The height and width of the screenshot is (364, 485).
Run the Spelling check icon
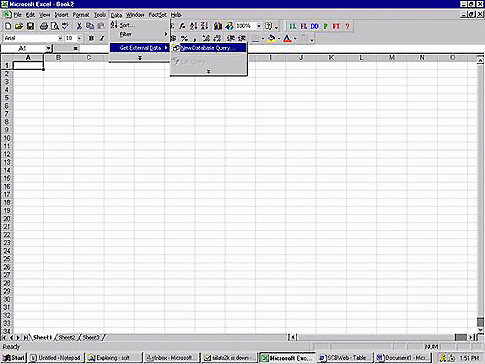[x=65, y=26]
